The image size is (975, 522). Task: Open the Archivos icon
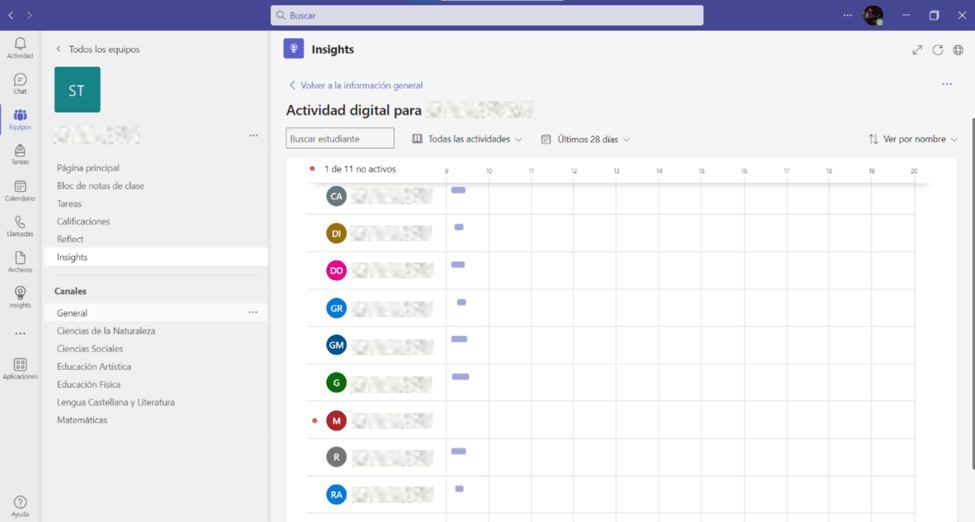[20, 261]
